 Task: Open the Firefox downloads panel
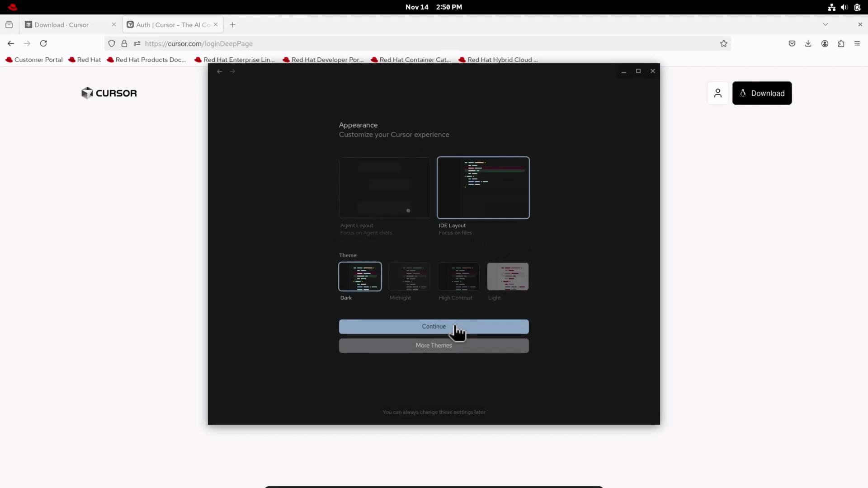click(808, 43)
